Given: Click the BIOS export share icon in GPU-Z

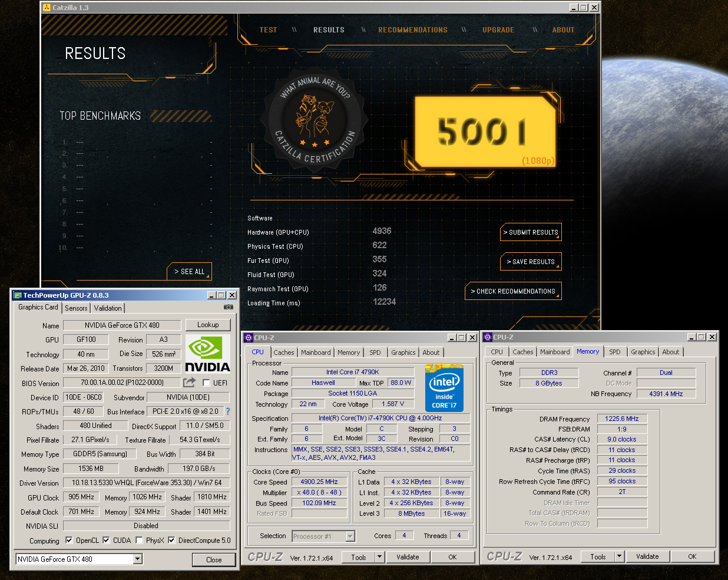Looking at the screenshot, I should pyautogui.click(x=190, y=383).
